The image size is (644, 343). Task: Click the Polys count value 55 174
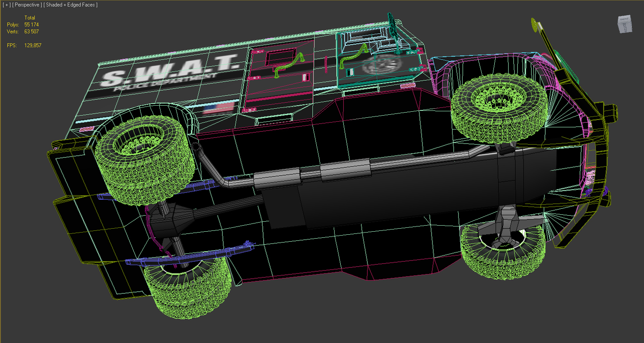click(31, 25)
